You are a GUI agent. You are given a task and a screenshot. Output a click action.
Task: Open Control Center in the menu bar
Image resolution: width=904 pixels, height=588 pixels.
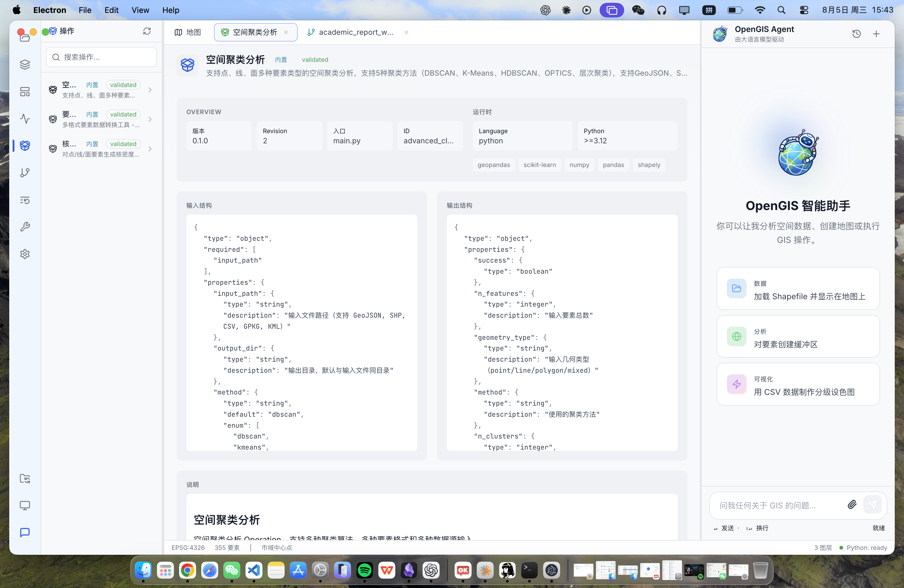[x=804, y=10]
